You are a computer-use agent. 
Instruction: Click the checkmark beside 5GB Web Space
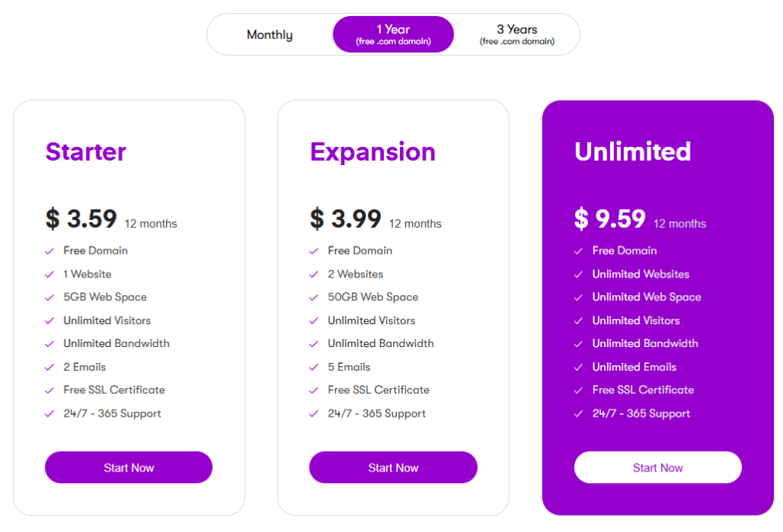coord(48,297)
